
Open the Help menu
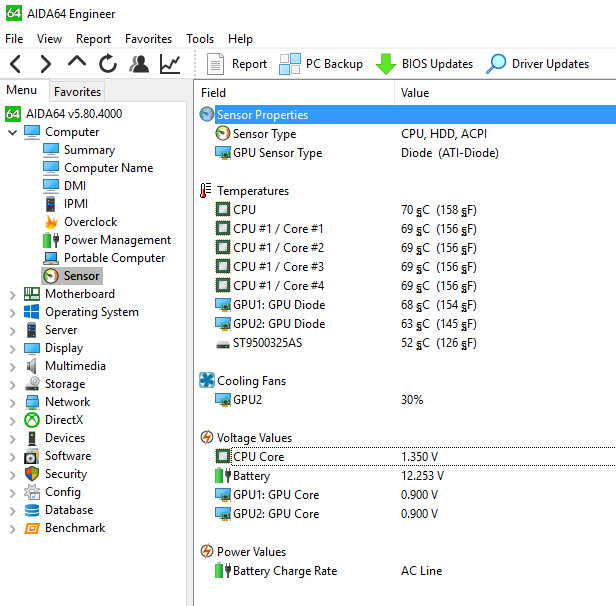[x=240, y=39]
